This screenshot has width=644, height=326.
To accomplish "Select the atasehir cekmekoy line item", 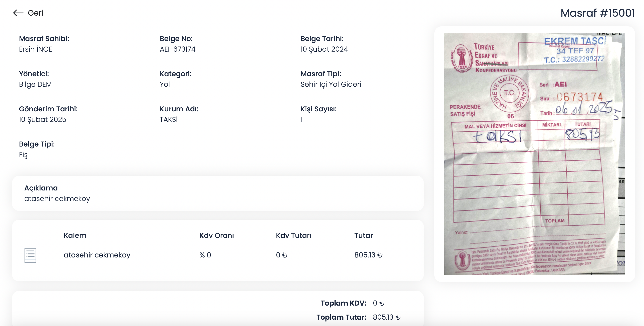I will (97, 255).
